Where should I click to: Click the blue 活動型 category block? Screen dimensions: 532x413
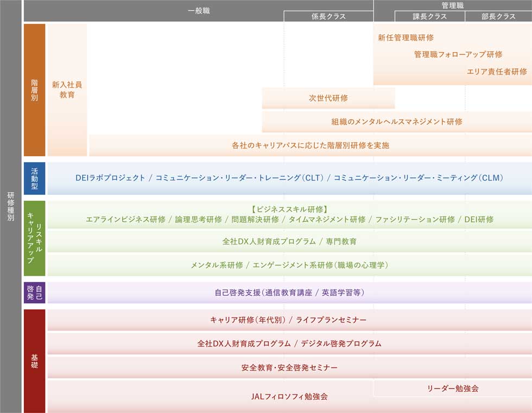coord(34,179)
